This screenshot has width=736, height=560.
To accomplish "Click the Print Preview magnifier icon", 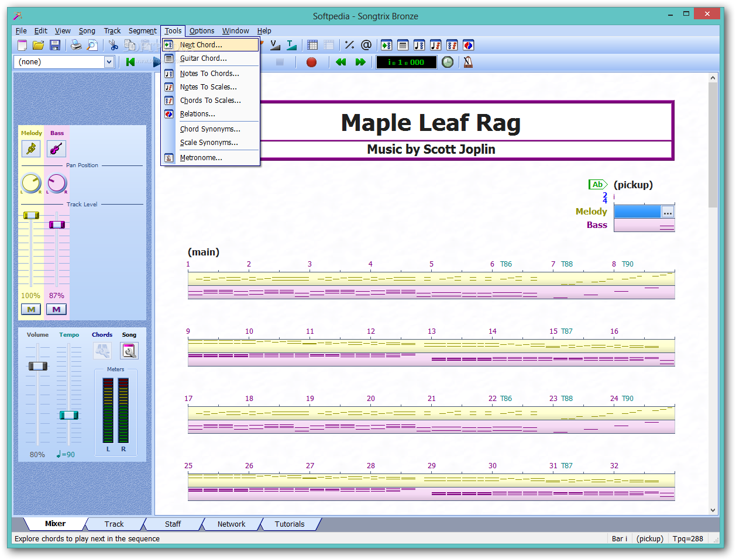I will [x=92, y=45].
